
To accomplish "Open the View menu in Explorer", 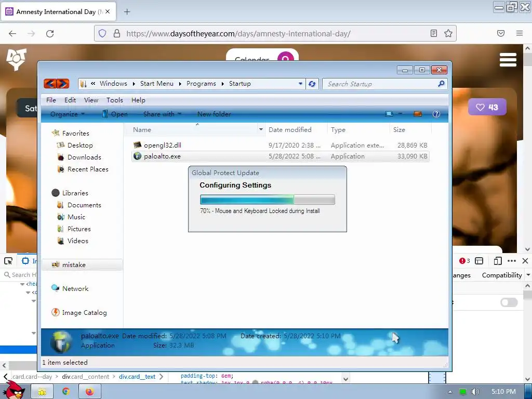I will 91,100.
